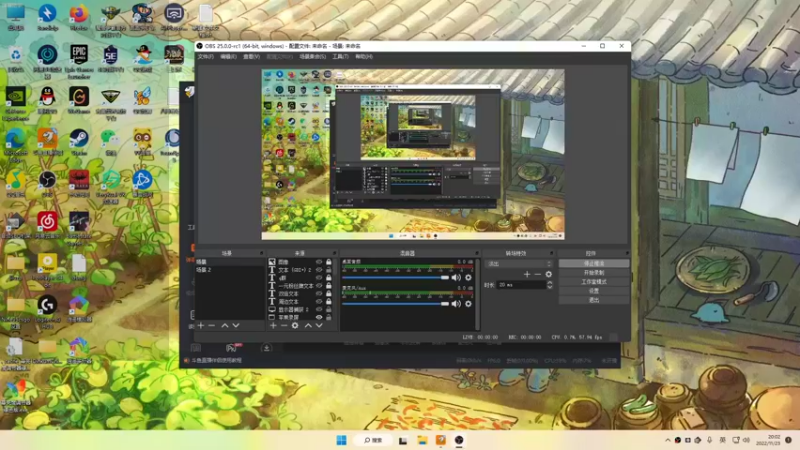Open transition properties gear icon
The height and width of the screenshot is (450, 800).
(548, 274)
